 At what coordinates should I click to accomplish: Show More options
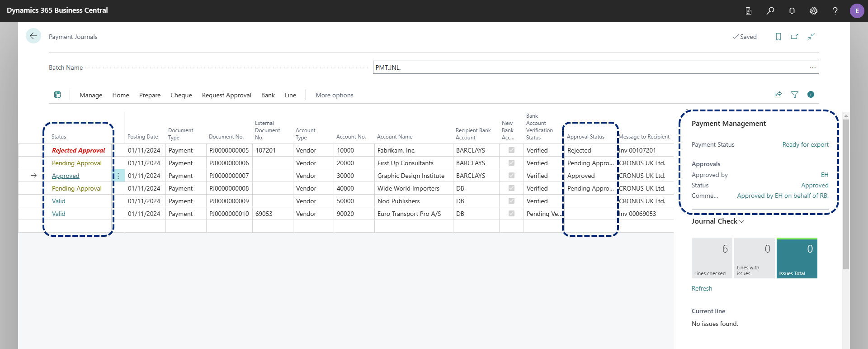click(x=335, y=95)
